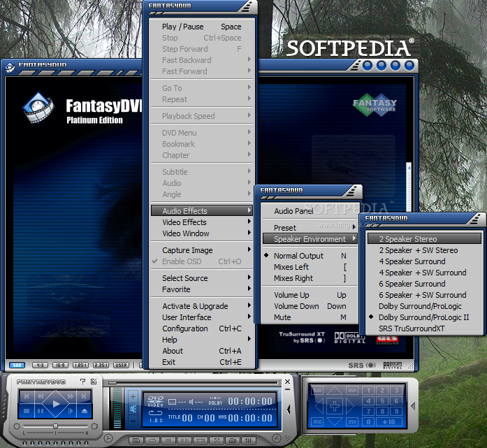The image size is (487, 448).
Task: Select the SAR aspect ratio button
Action: 17,365
